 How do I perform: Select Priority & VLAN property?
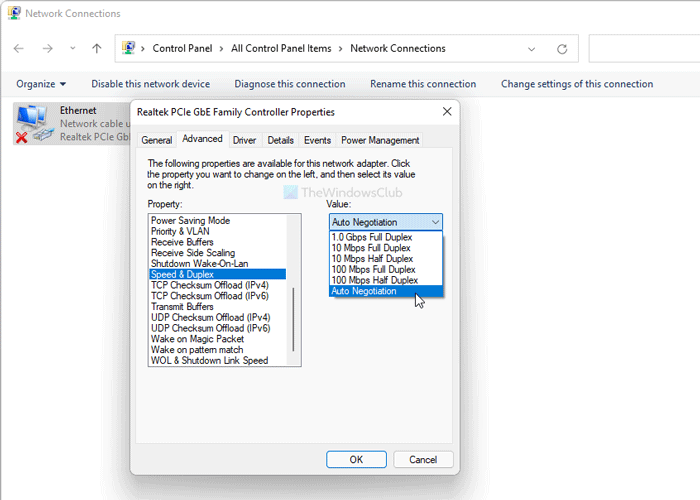[217, 231]
